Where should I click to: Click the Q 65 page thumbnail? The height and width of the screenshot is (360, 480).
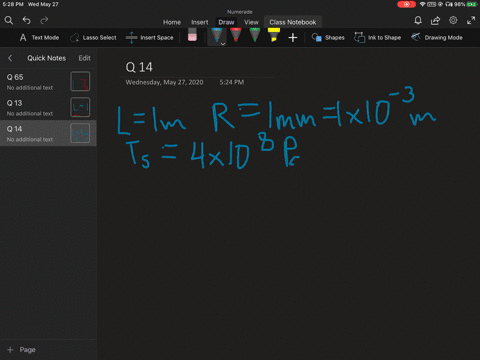(80, 81)
